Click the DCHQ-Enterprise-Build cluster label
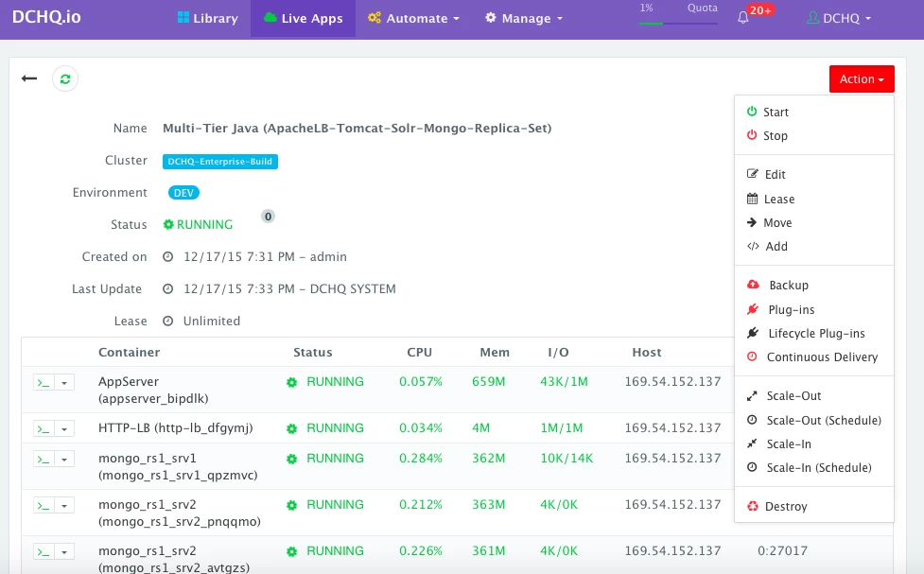Viewport: 924px width, 574px height. tap(219, 162)
